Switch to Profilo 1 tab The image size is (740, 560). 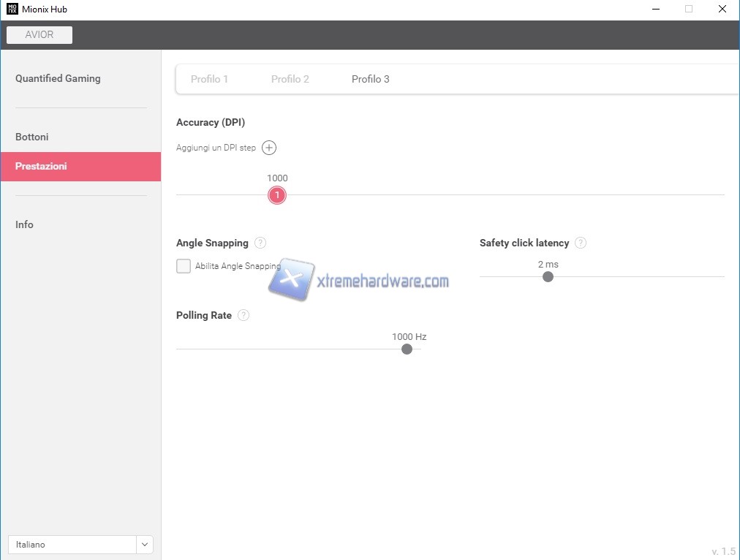click(209, 79)
